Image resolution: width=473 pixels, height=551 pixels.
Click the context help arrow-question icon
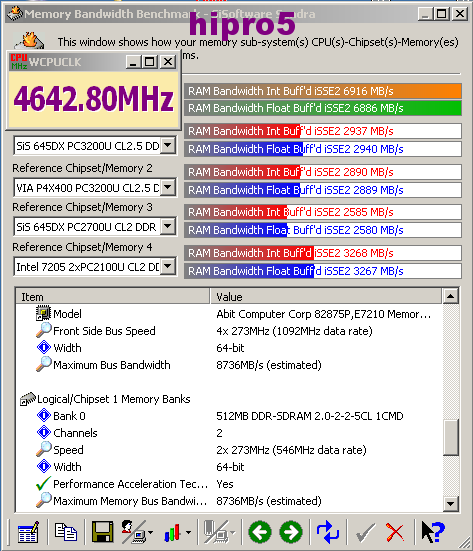pyautogui.click(x=433, y=532)
